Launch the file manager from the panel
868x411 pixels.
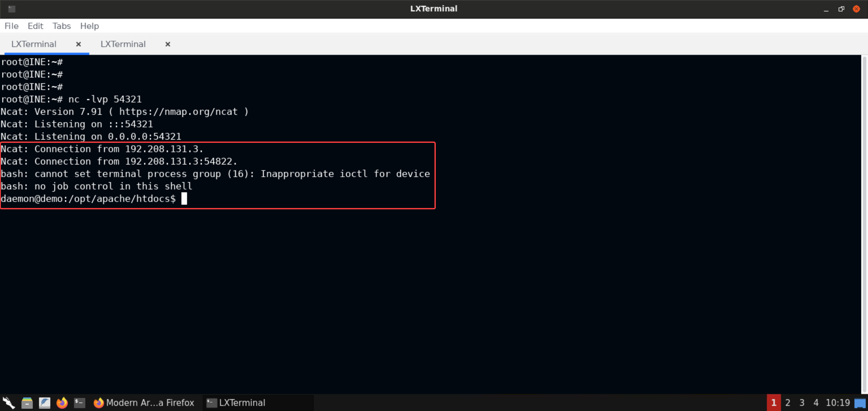(x=27, y=402)
